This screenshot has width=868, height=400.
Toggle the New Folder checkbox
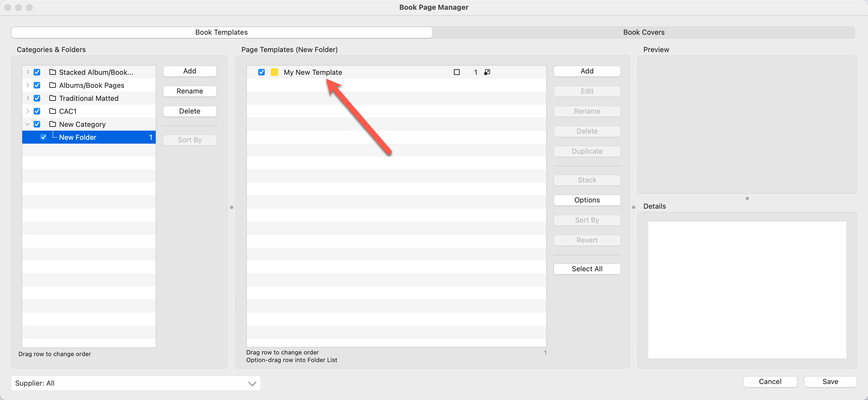tap(43, 137)
